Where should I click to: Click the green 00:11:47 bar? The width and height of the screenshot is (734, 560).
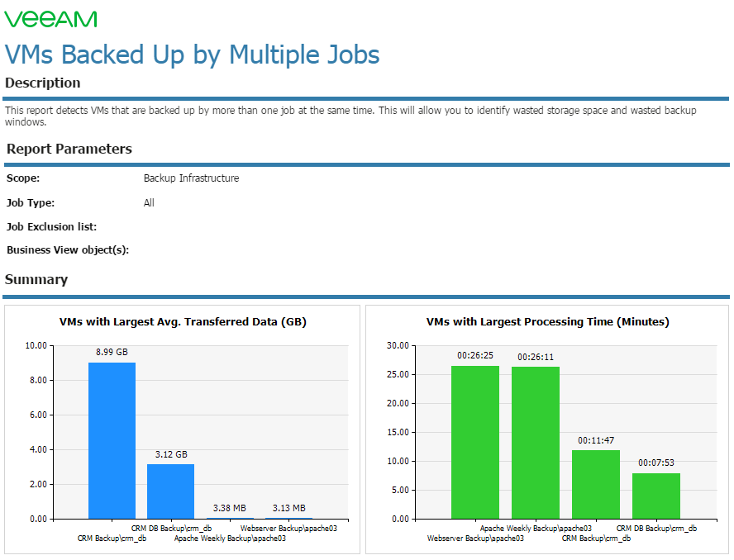pos(596,485)
